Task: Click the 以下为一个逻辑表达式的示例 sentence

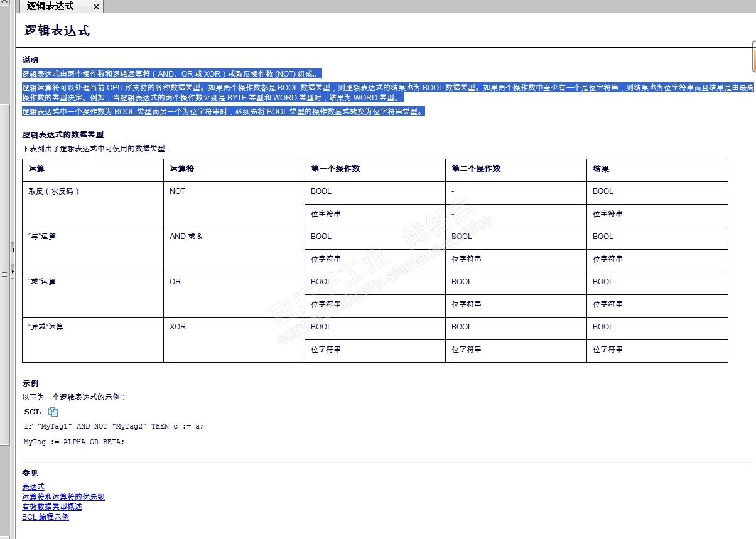Action: [x=73, y=397]
